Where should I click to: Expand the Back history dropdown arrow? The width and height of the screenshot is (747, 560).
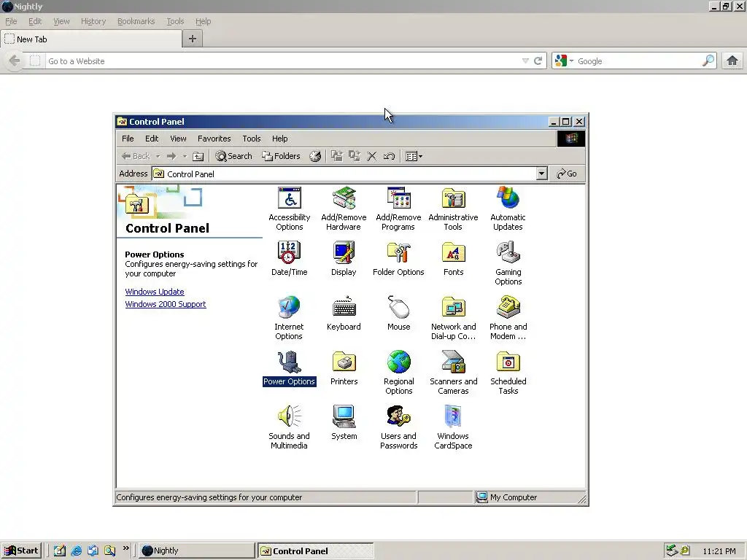click(158, 156)
